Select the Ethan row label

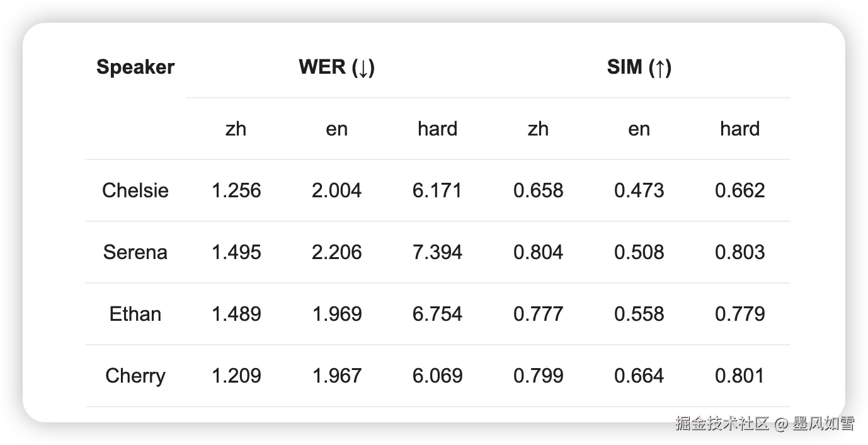tap(135, 314)
